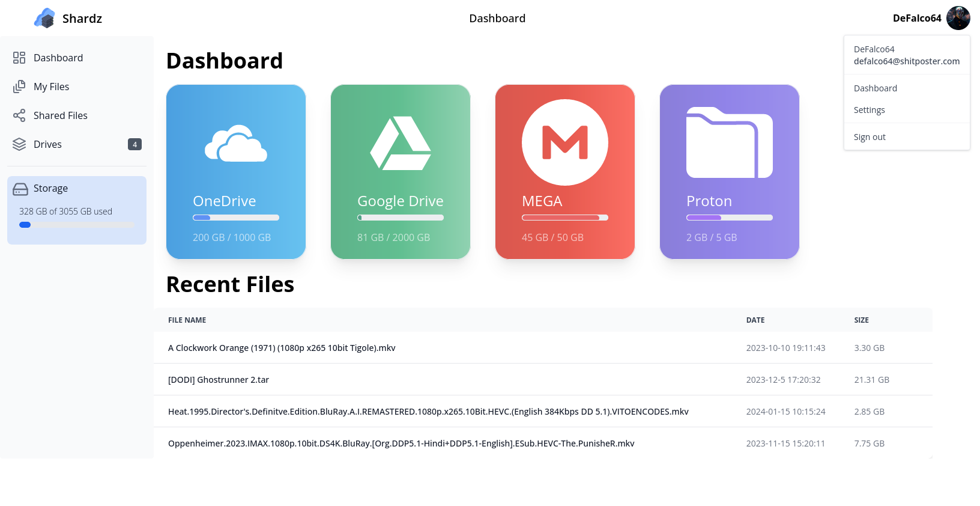Click the Drives count badge showing 4
Viewport: 980px width, 506px height.
(135, 144)
